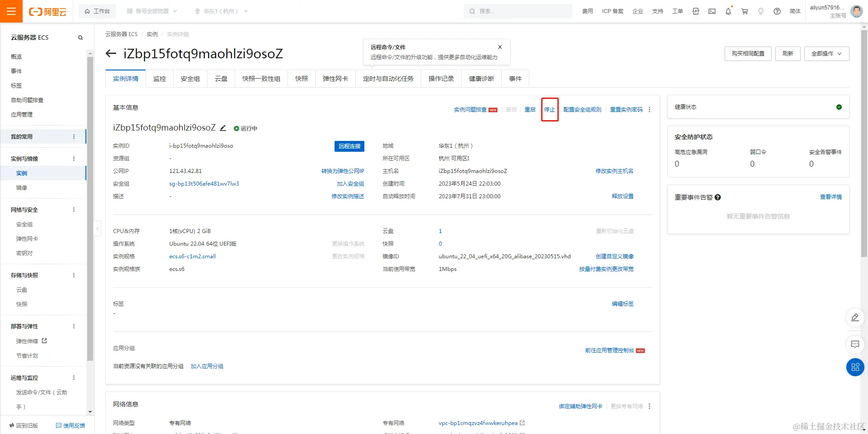Click the 配置安全组规则 link
868x434 pixels.
(582, 110)
